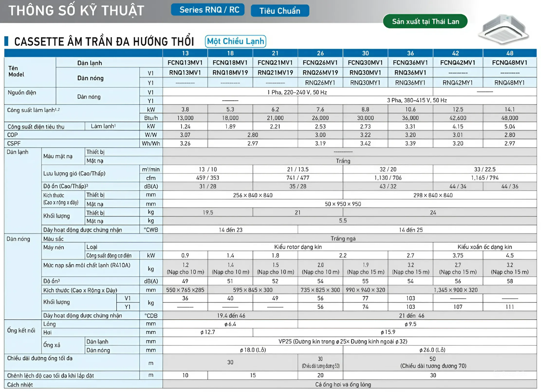Viewport: 541px width, 392px height.
Task: Click the 48,000 Btu/h value
Action: (x=510, y=118)
